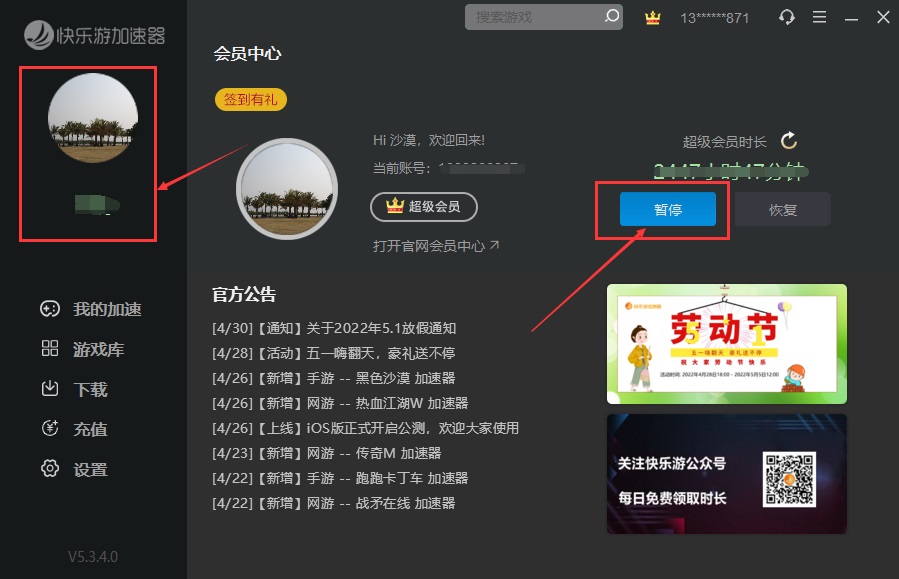Viewport: 899px width, 579px height.
Task: Click the 设置 gear icon
Action: pyautogui.click(x=50, y=468)
